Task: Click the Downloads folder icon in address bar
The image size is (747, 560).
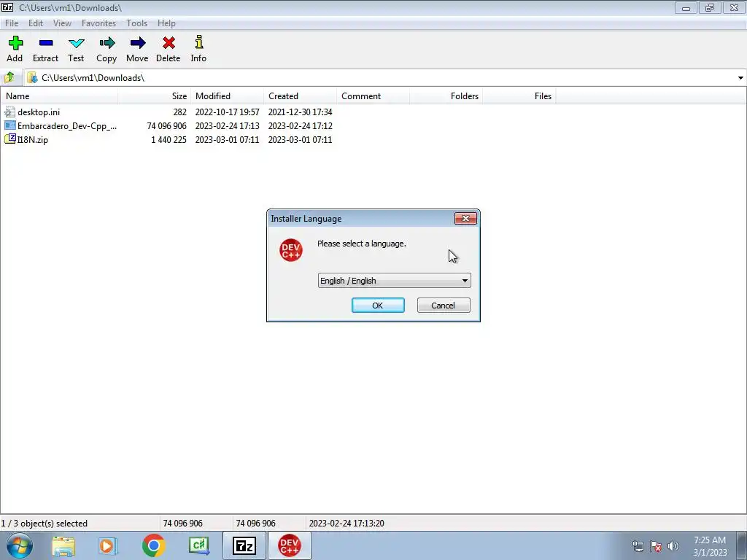Action: pos(32,77)
